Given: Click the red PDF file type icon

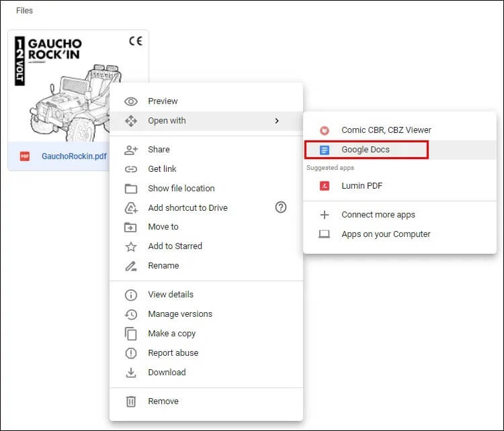Looking at the screenshot, I should (25, 156).
